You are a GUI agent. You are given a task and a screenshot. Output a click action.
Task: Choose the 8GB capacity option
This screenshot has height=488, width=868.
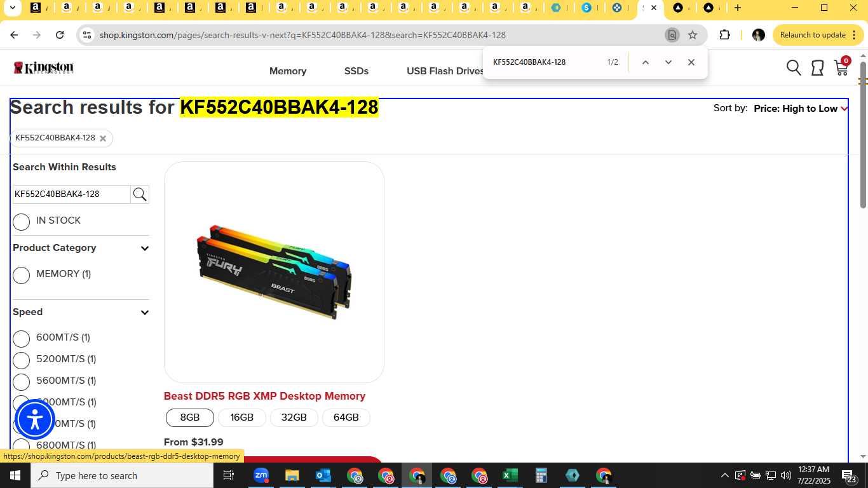(190, 417)
